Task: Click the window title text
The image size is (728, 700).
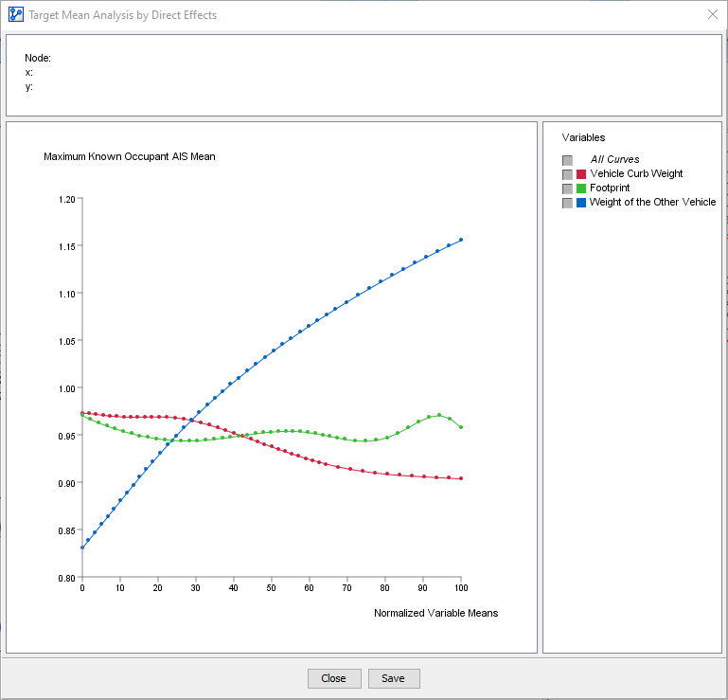Action: point(122,15)
